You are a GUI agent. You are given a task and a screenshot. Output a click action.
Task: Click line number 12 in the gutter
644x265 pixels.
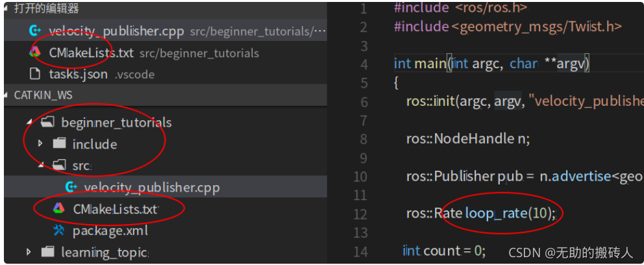coord(360,214)
